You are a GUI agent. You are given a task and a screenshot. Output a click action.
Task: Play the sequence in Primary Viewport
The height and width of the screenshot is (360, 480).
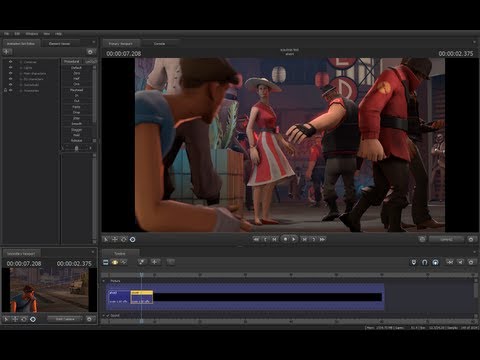click(294, 239)
